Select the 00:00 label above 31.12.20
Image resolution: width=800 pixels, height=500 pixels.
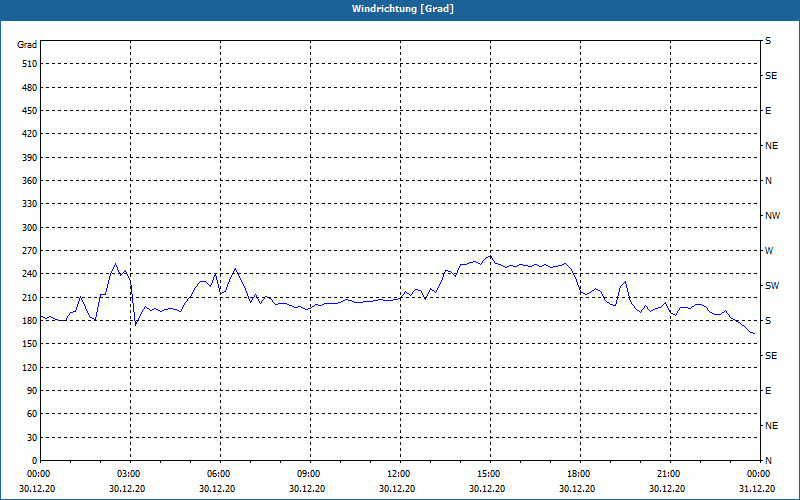(758, 473)
